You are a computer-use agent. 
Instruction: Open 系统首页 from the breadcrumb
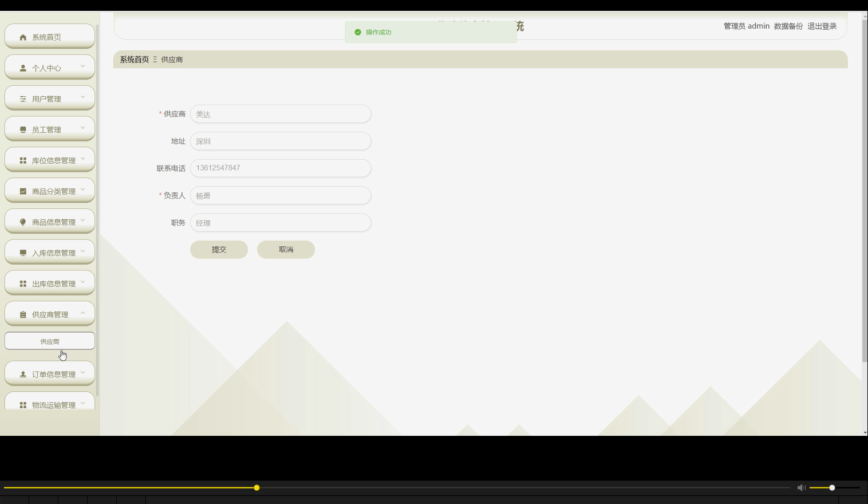click(133, 59)
